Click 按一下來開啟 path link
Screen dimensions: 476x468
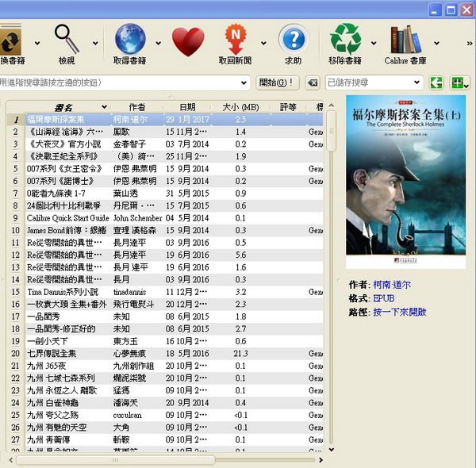(400, 312)
